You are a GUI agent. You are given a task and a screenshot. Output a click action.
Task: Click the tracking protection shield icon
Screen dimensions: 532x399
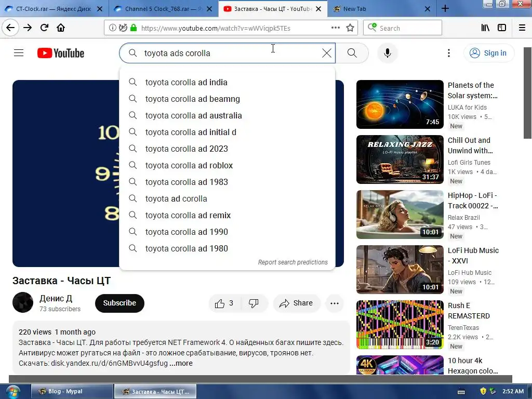123,28
